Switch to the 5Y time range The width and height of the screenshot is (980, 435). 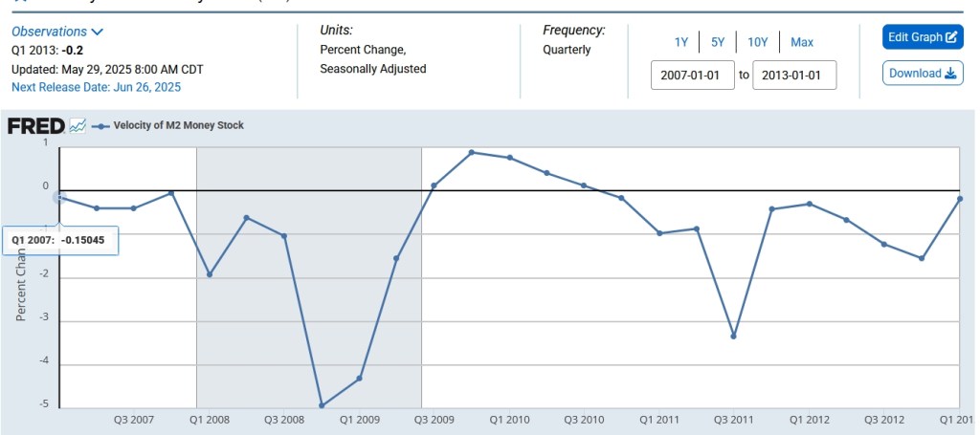(718, 42)
